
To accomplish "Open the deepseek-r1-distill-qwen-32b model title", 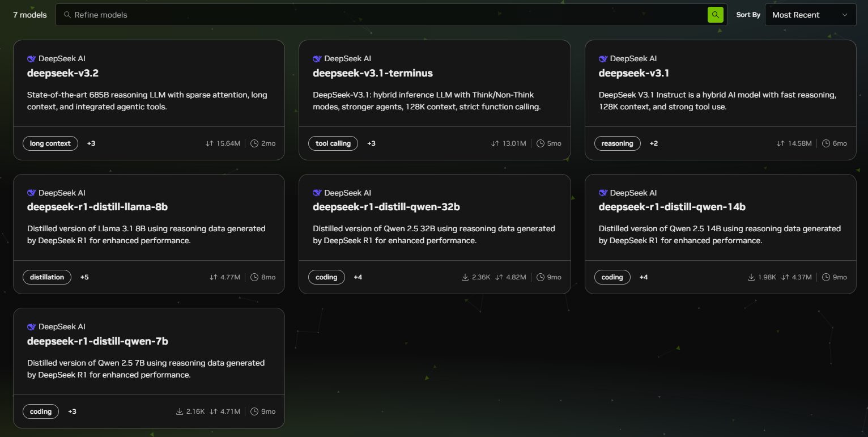I will coord(386,207).
